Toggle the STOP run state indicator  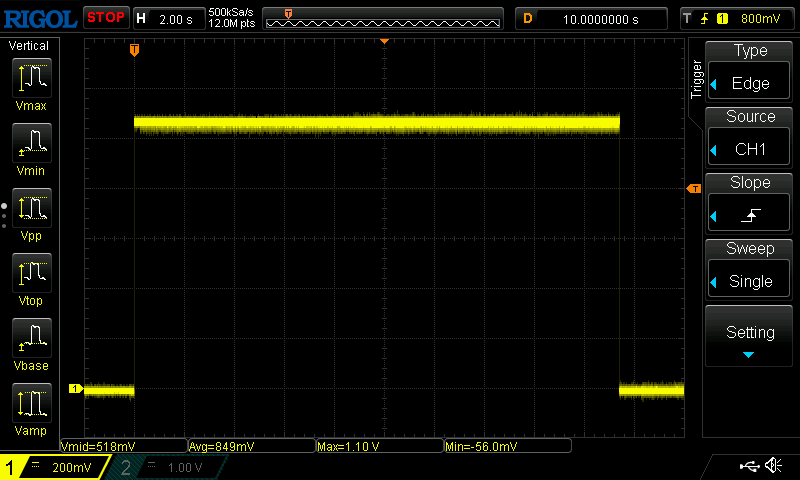105,17
